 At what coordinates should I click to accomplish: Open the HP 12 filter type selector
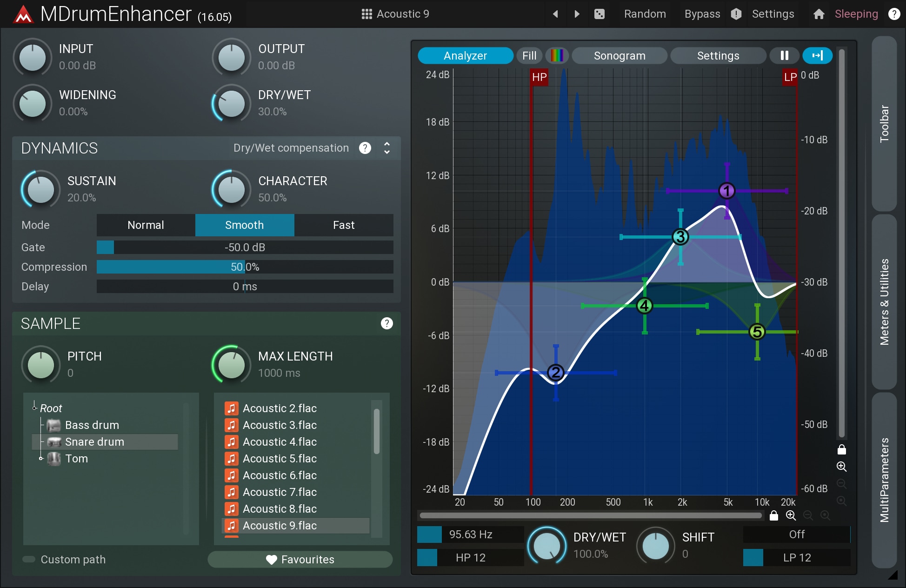coord(470,557)
